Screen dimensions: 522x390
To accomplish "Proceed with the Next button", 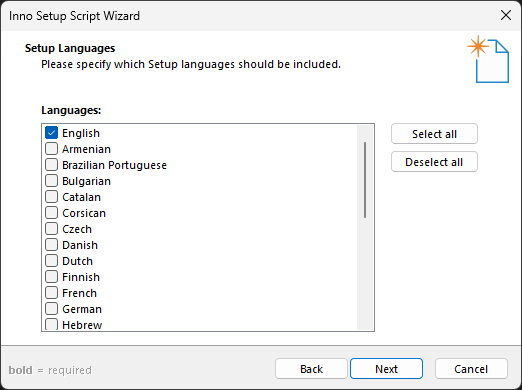I will point(386,369).
